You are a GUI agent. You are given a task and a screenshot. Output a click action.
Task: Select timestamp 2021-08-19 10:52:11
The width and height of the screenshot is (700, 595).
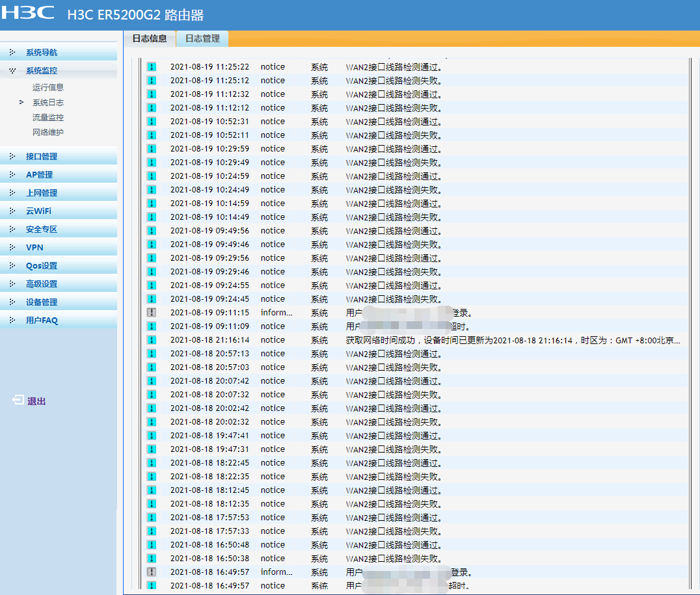pyautogui.click(x=210, y=135)
